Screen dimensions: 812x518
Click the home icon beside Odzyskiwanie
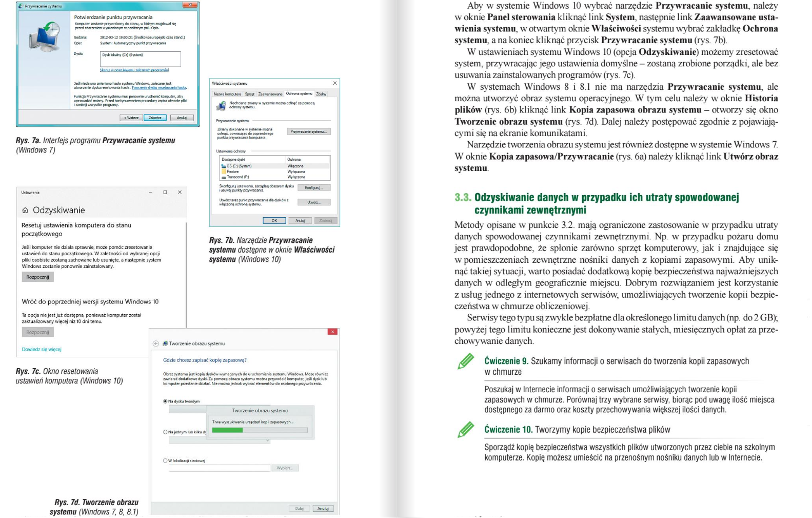tap(25, 210)
